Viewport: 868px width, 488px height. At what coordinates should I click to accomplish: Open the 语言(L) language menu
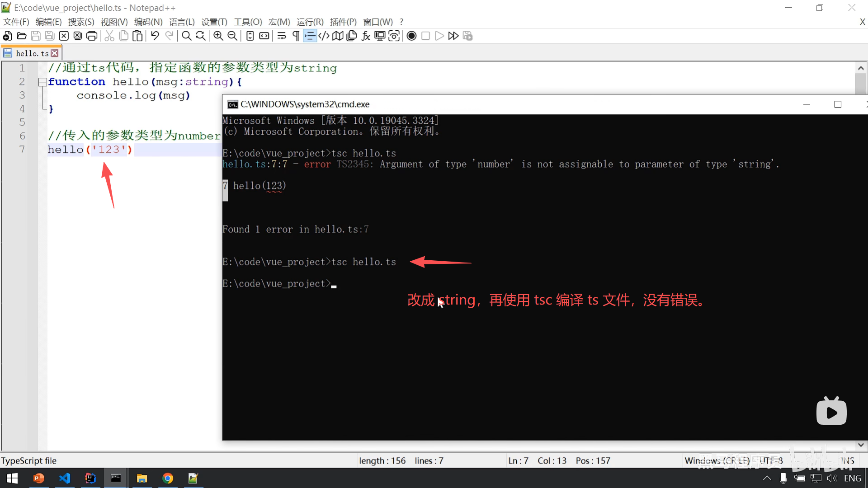pyautogui.click(x=182, y=22)
